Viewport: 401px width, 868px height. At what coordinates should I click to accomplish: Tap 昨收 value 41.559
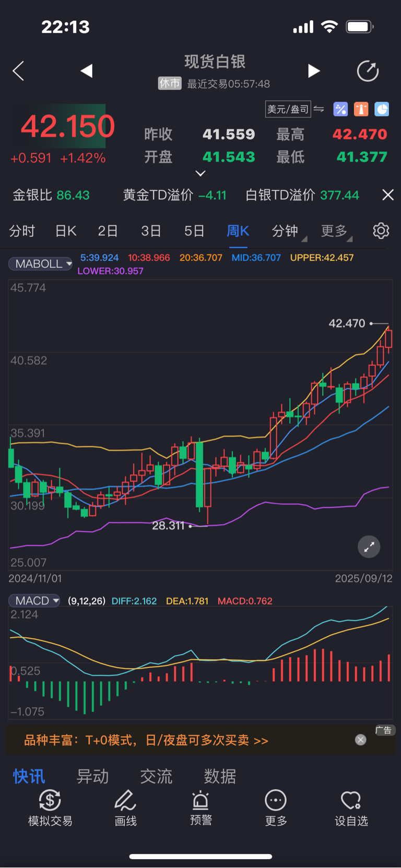click(x=229, y=134)
